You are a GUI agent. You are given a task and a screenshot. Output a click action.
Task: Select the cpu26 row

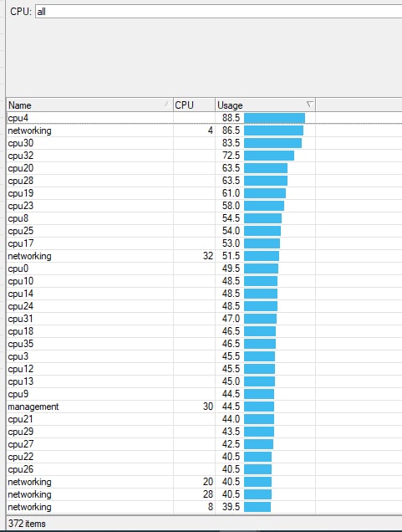[204, 469]
